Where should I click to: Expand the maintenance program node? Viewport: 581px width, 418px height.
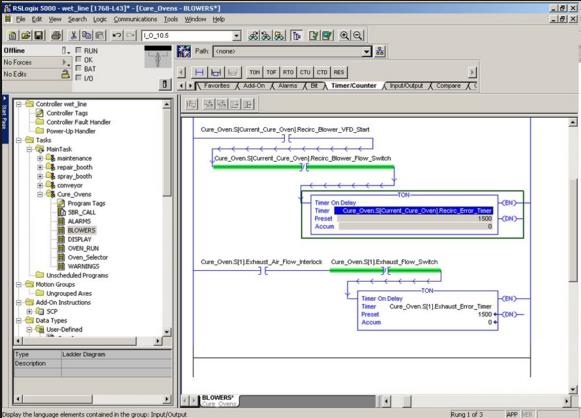point(40,158)
